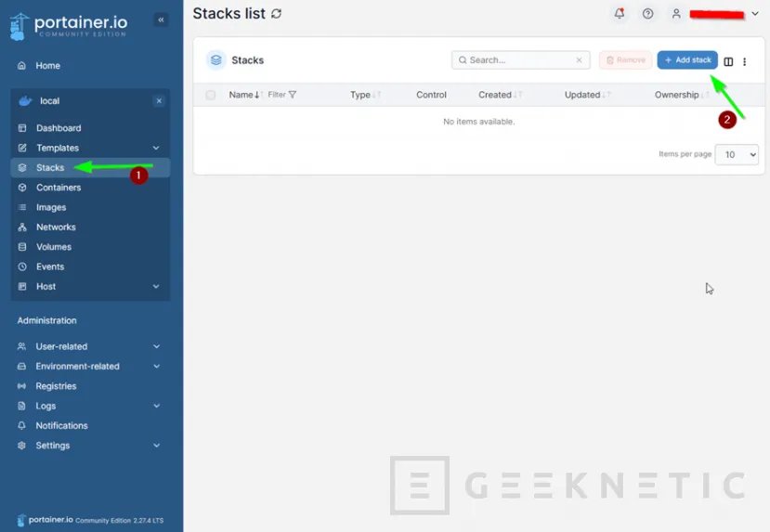Click the User-related people icon
The width and height of the screenshot is (770, 532).
pos(21,346)
